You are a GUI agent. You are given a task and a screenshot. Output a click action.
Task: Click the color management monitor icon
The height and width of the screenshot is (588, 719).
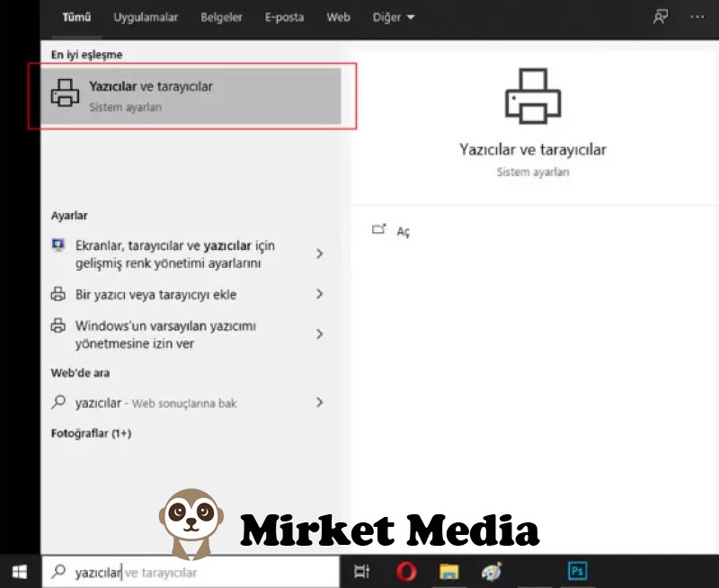click(x=58, y=245)
